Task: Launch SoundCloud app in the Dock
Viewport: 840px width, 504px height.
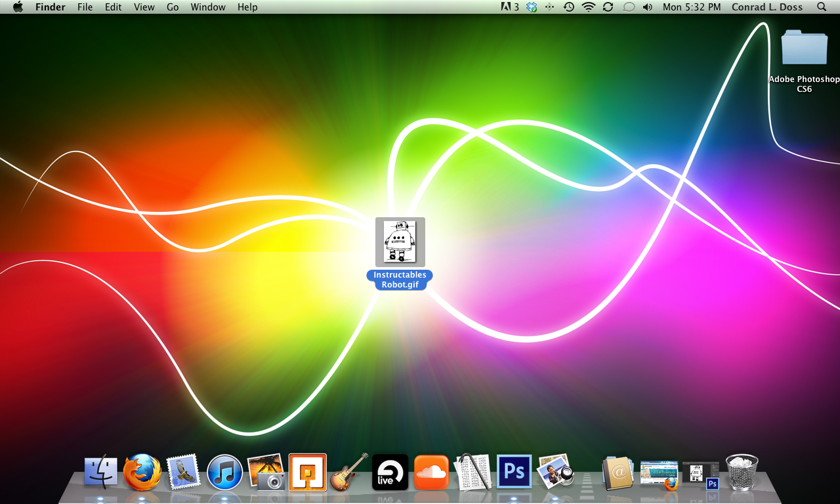Action: [432, 472]
